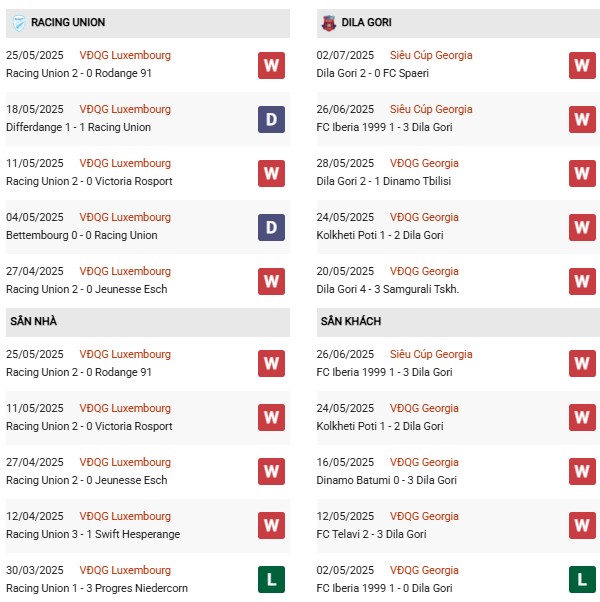
Task: Click W badge for Racing Union vs Swift Hesperange
Action: tap(271, 525)
